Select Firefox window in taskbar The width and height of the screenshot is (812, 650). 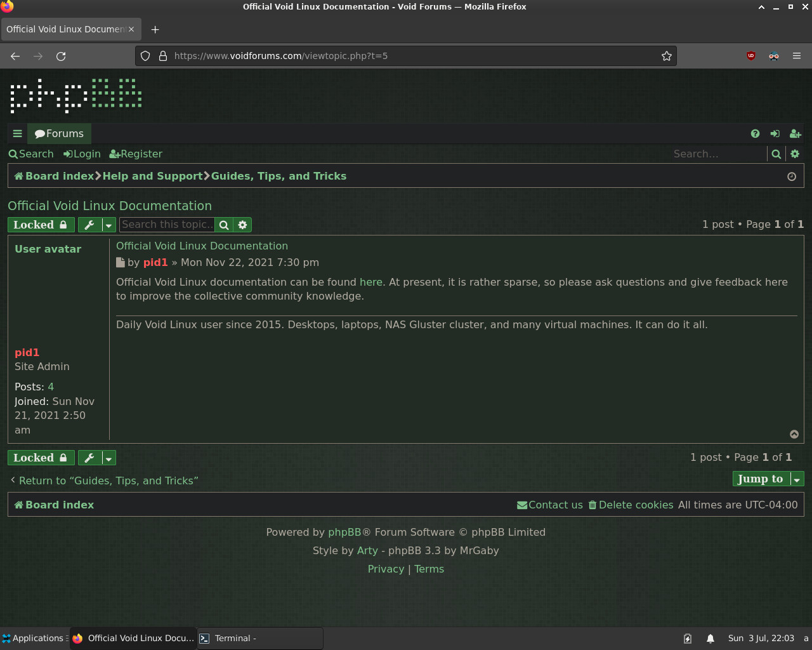(133, 638)
